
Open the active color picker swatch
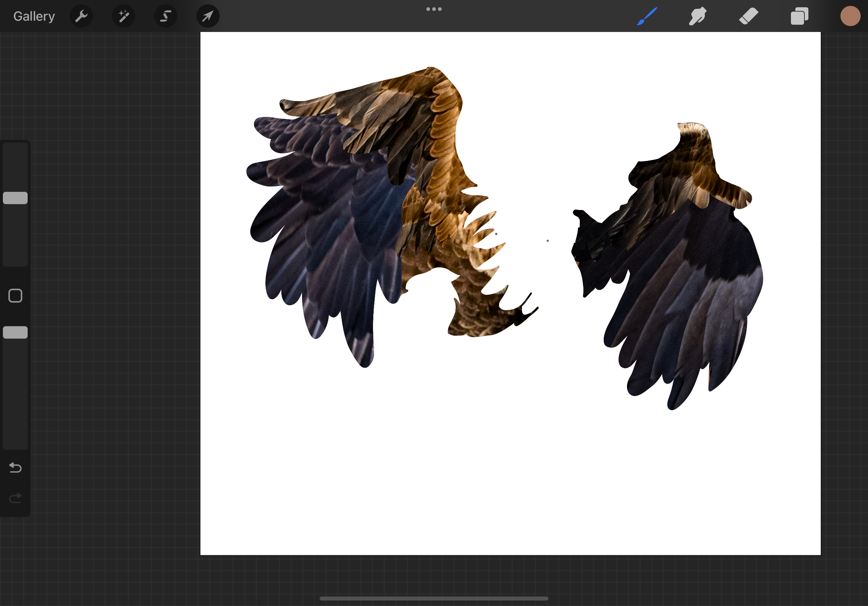[850, 16]
